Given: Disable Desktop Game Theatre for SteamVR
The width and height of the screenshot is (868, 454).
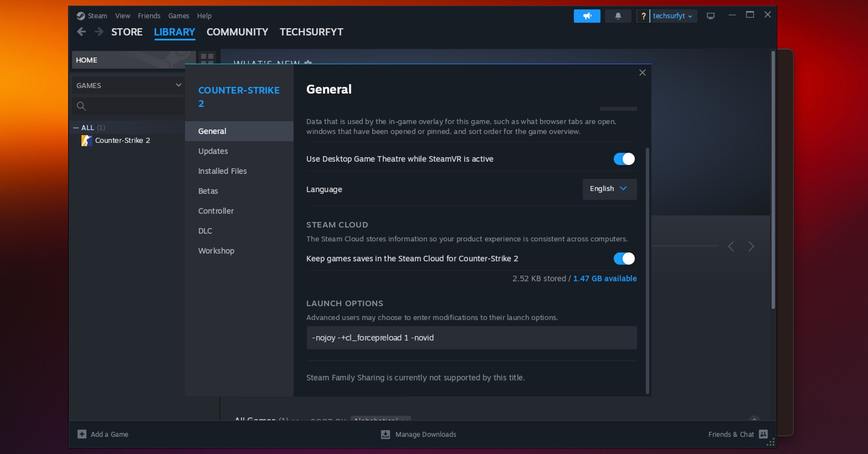Looking at the screenshot, I should [623, 159].
